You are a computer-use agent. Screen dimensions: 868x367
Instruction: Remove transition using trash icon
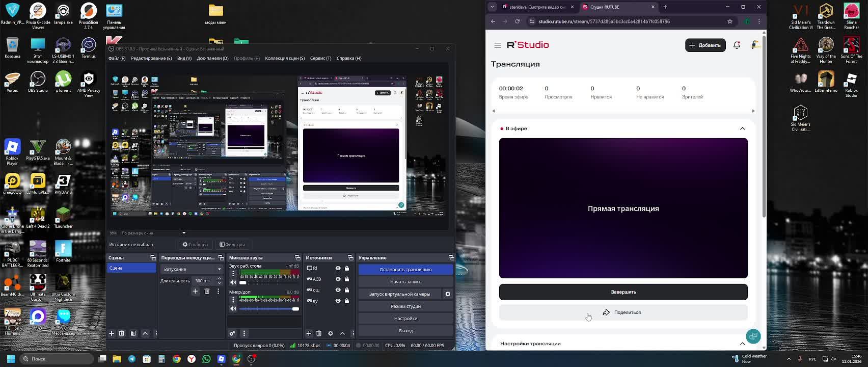click(x=207, y=291)
